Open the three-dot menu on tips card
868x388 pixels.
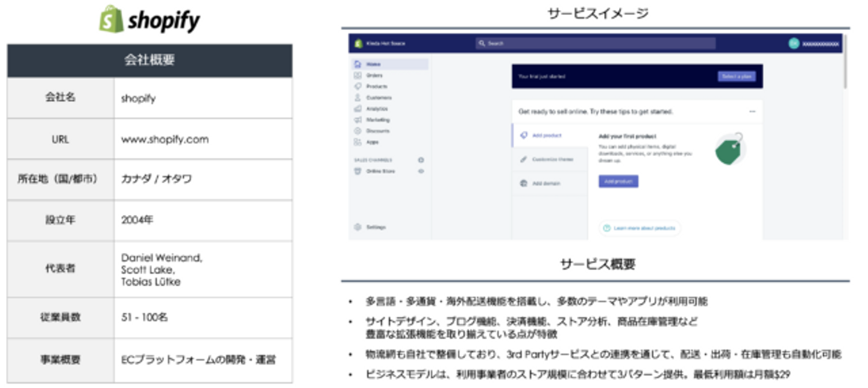coord(752,111)
